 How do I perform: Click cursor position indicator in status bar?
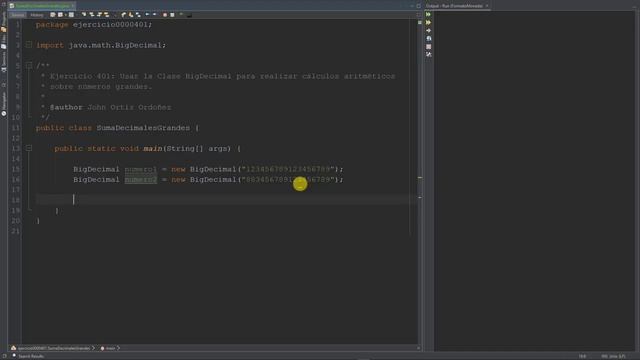click(582, 356)
